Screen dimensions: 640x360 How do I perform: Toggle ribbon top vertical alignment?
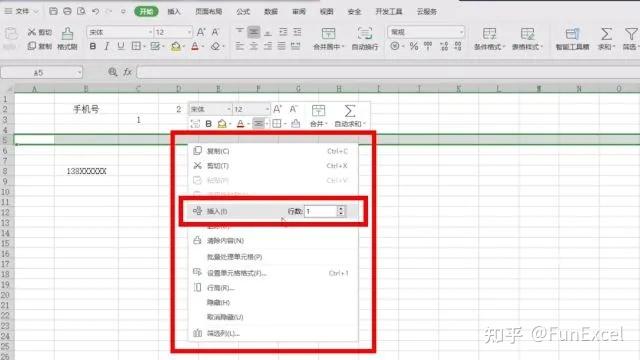pyautogui.click(x=240, y=31)
